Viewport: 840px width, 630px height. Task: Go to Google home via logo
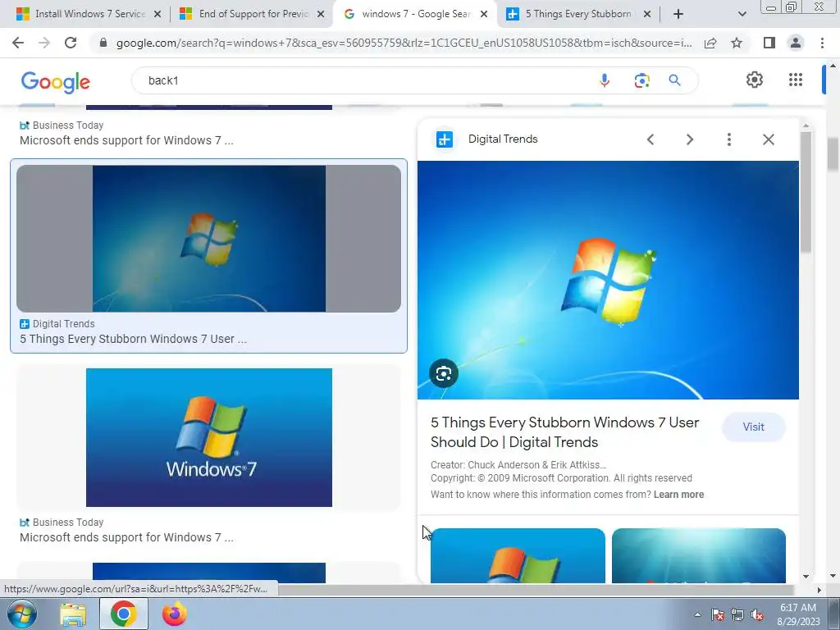56,81
